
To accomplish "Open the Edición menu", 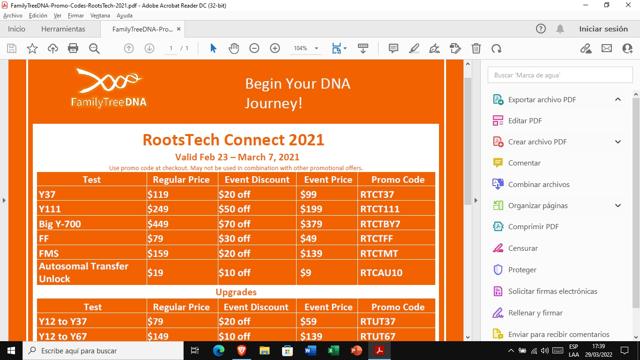I will tap(38, 16).
